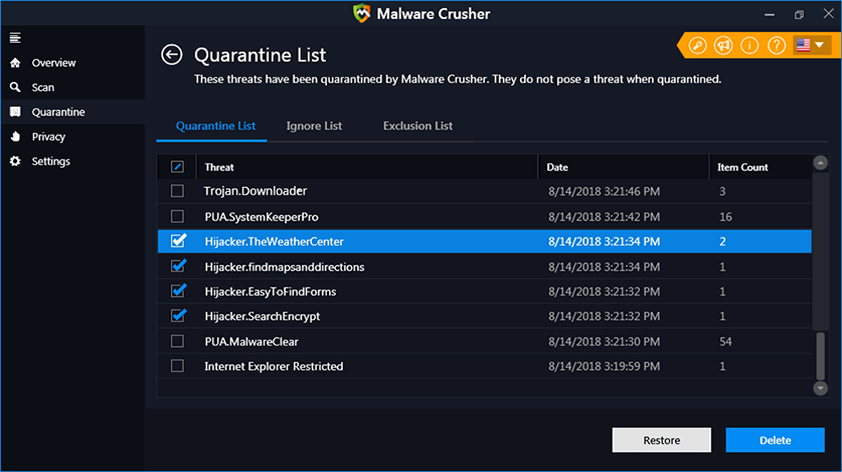
Task: Click the Delete button
Action: pyautogui.click(x=775, y=440)
